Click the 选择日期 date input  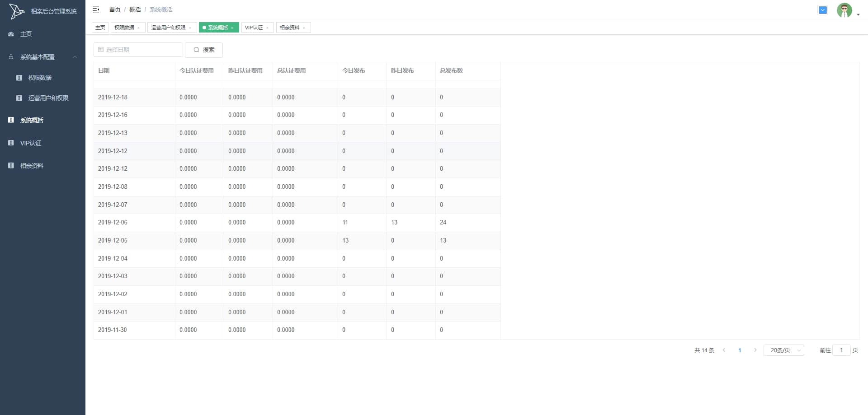pyautogui.click(x=138, y=50)
